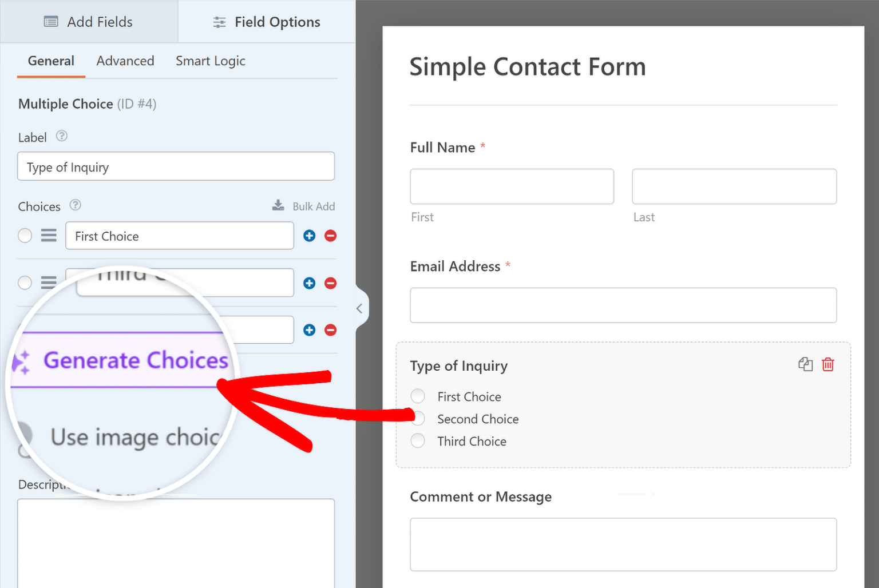Click the Generate Choices sparkle icon
The width and height of the screenshot is (879, 588).
[x=22, y=361]
